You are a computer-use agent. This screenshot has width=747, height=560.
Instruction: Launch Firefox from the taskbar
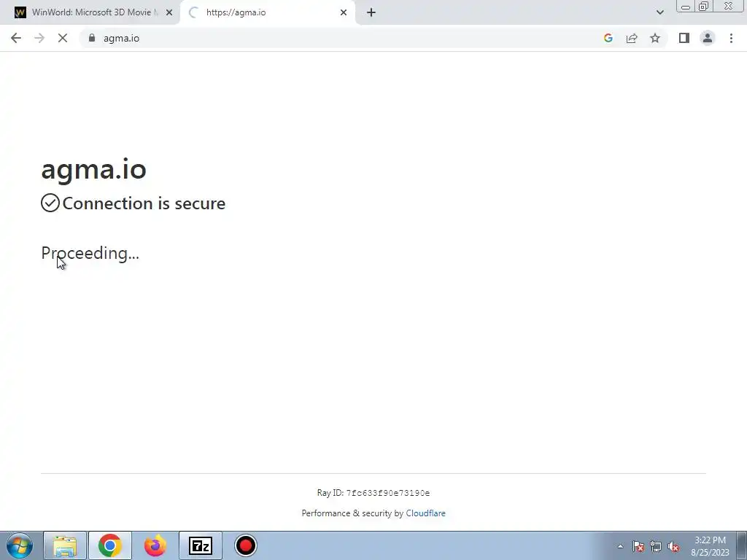click(x=155, y=545)
